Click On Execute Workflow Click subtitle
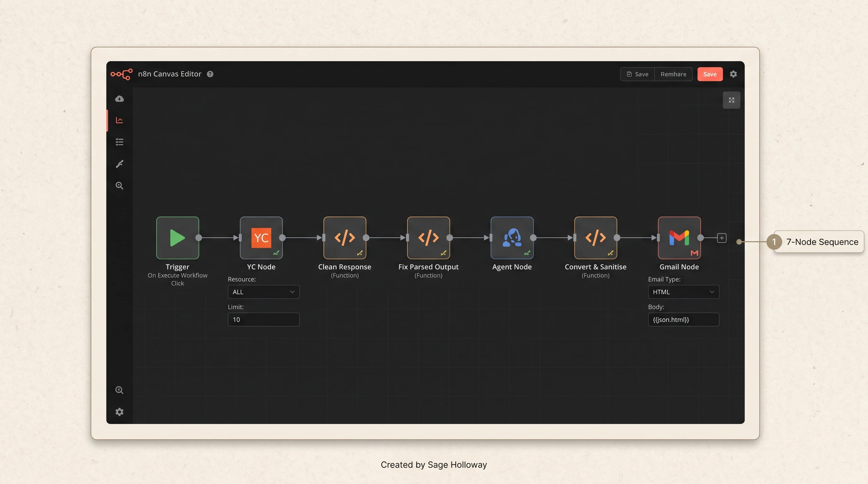The image size is (868, 484). (178, 279)
